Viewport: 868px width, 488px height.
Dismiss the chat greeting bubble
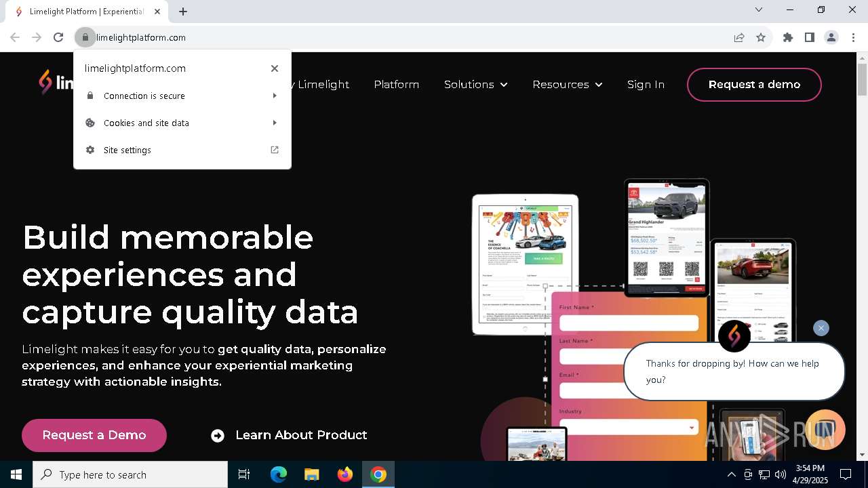[x=821, y=328]
